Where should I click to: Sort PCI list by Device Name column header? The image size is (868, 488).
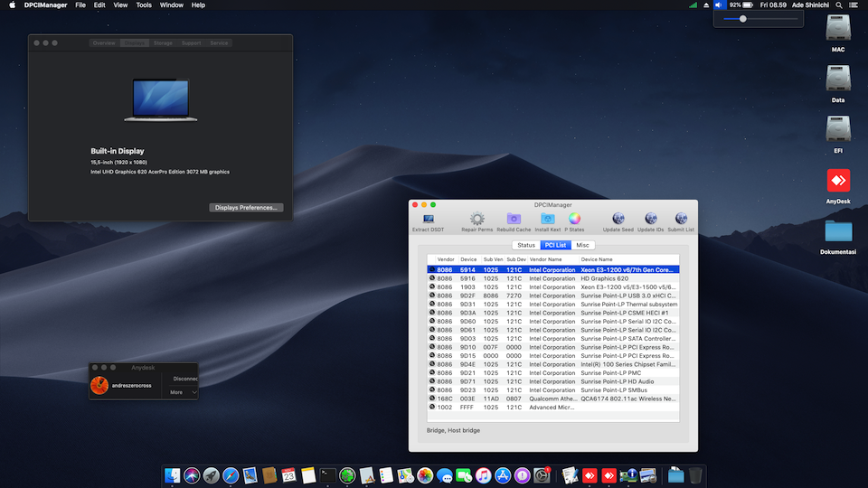[x=629, y=259]
